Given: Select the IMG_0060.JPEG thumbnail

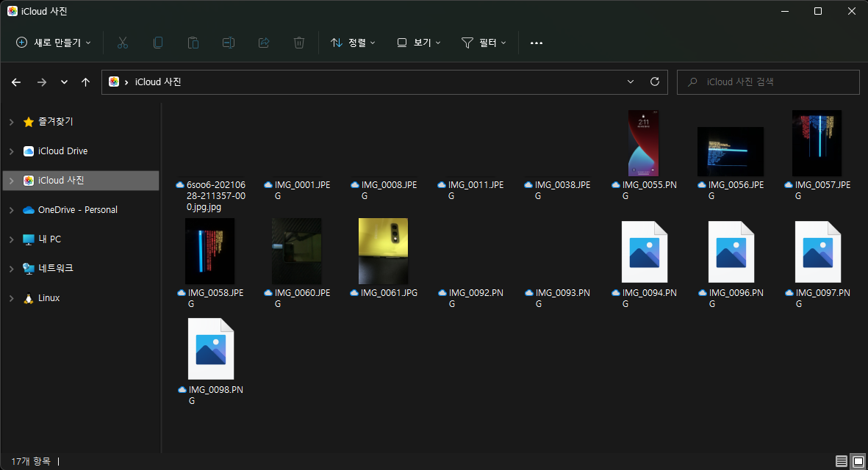Looking at the screenshot, I should [x=297, y=251].
